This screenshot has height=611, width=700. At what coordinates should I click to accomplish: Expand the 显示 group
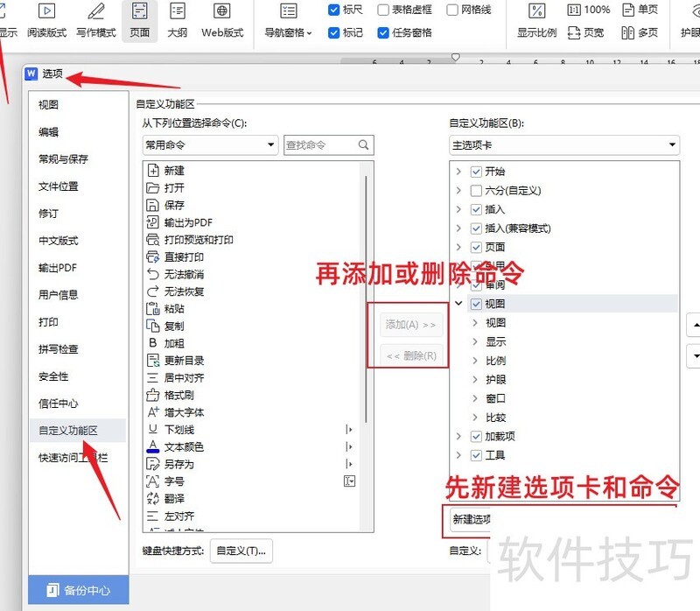475,341
